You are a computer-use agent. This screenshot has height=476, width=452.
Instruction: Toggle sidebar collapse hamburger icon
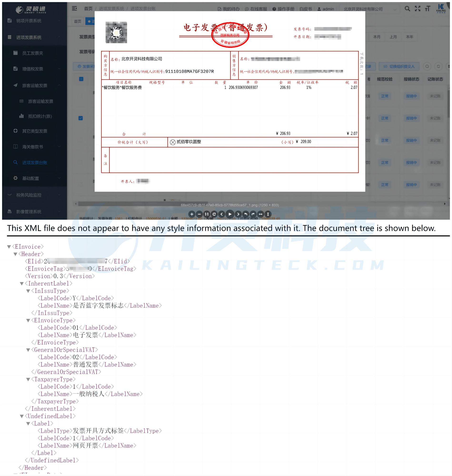coord(75,8)
